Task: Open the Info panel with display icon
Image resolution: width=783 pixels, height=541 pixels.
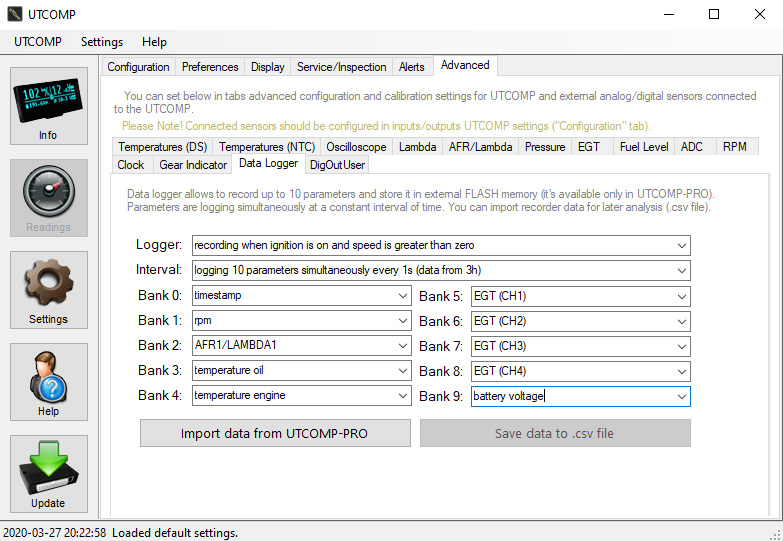Action: [x=48, y=106]
